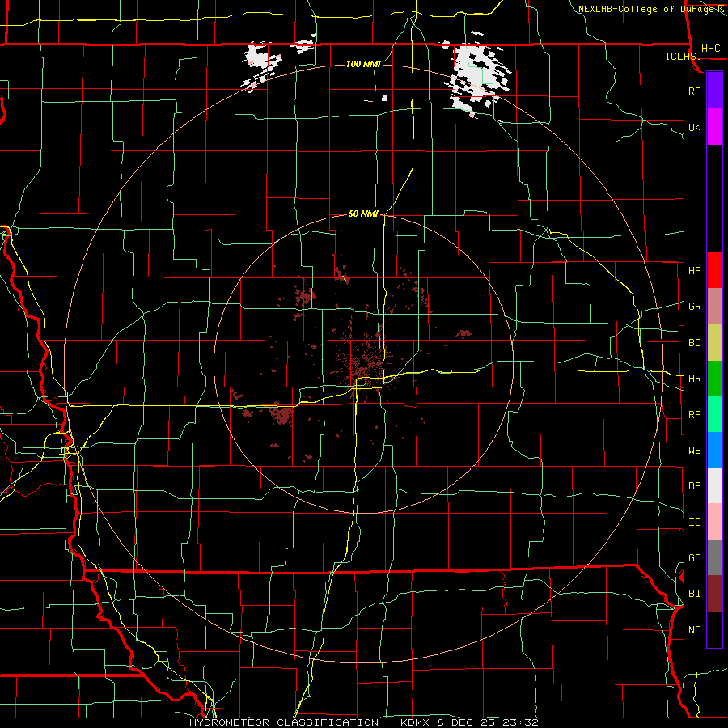Click the IC legend label
Screen dimensions: 728x728
point(694,523)
